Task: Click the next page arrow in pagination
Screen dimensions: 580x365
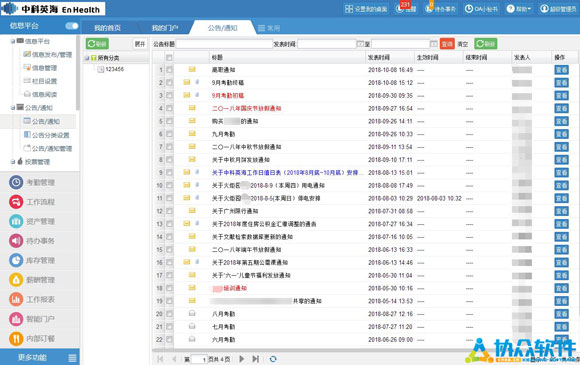Action: tap(242, 359)
